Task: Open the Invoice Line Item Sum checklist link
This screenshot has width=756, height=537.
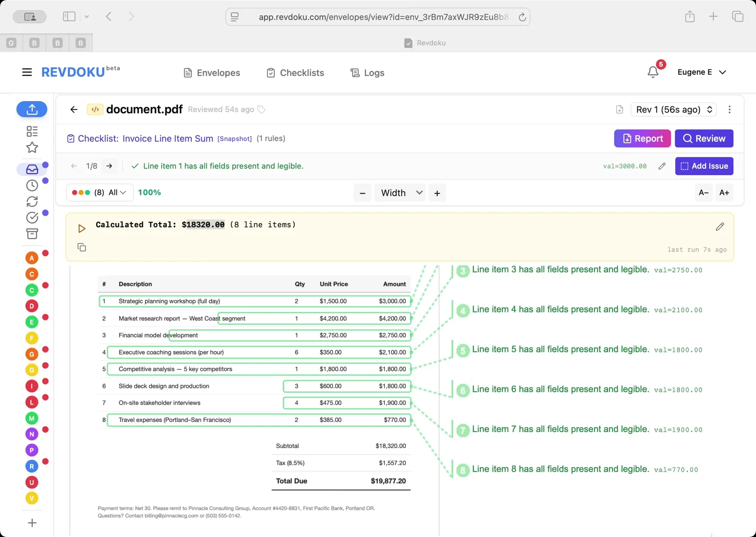Action: point(167,138)
